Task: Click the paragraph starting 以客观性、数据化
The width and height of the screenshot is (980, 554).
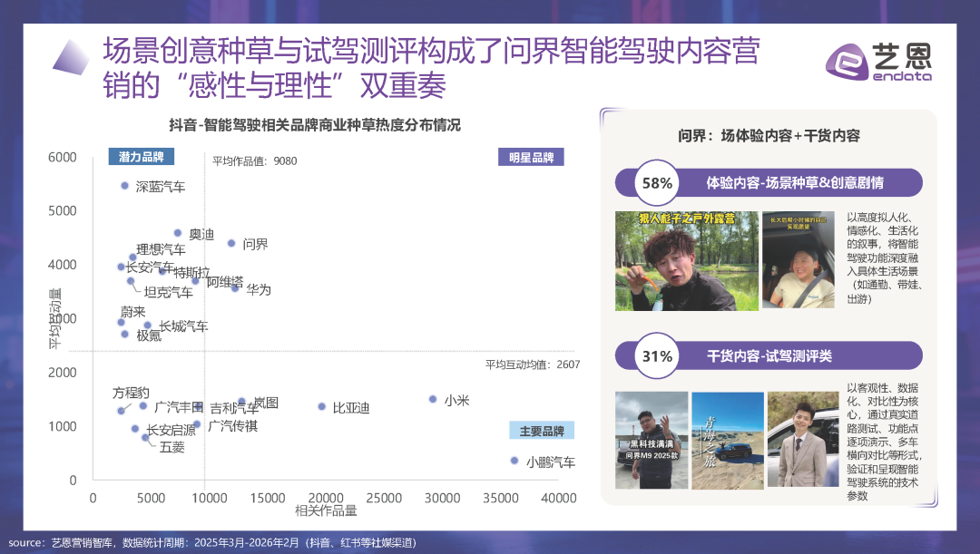Action: click(x=885, y=442)
